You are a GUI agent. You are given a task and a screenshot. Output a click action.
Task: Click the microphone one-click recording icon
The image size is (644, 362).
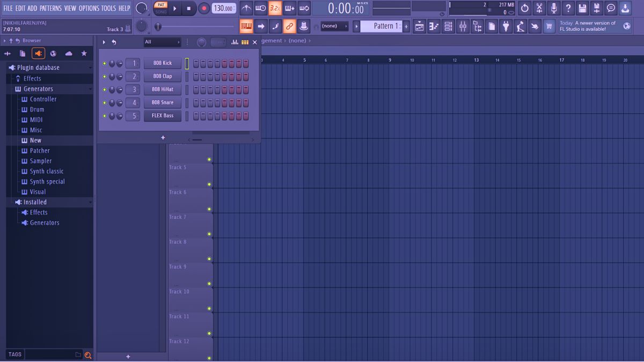(x=554, y=8)
